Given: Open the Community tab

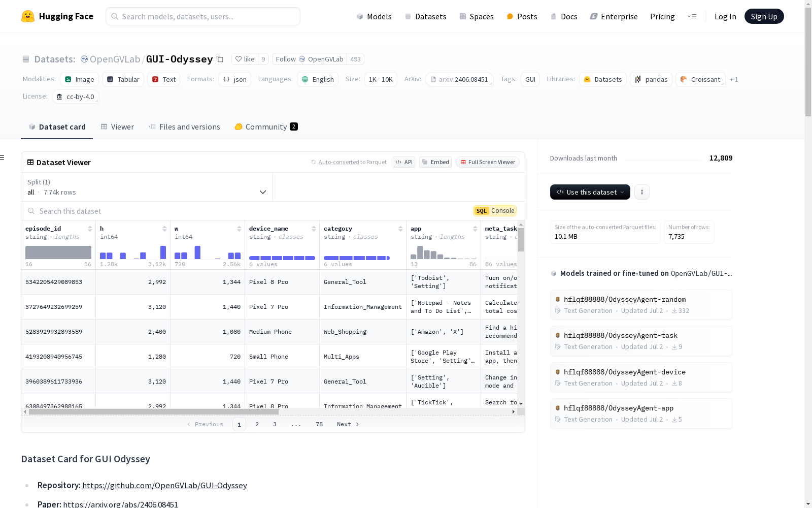Looking at the screenshot, I should (x=266, y=127).
